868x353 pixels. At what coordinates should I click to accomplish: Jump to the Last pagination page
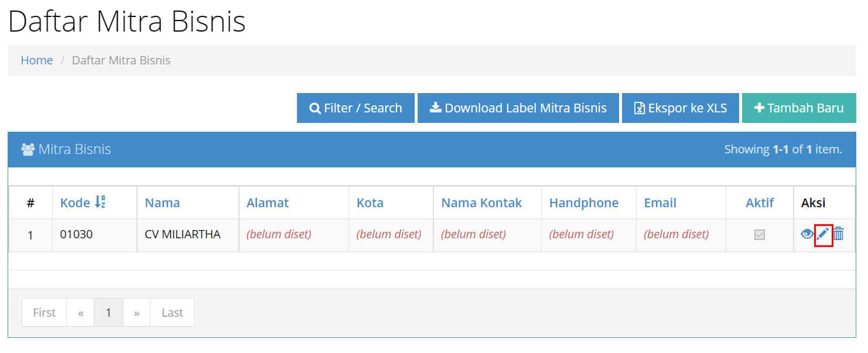[172, 313]
